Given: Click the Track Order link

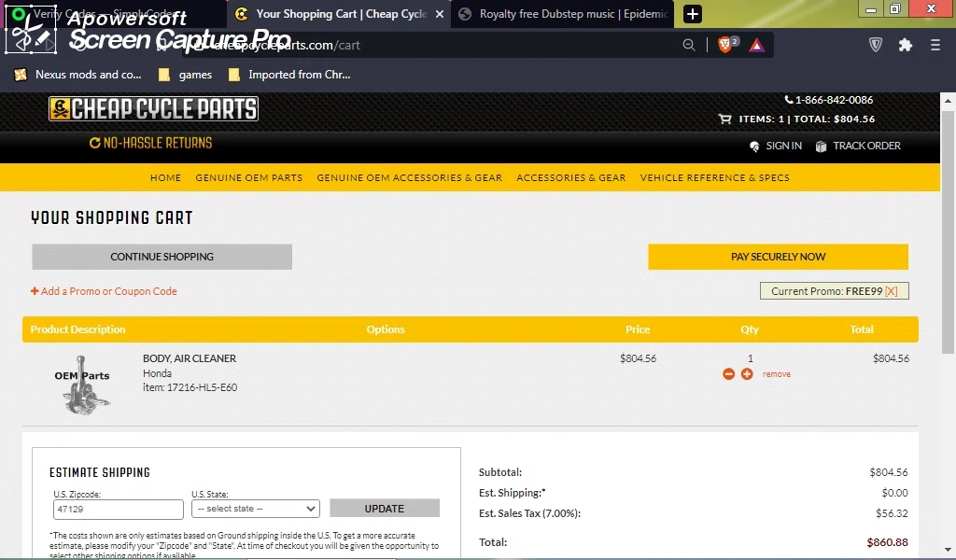Looking at the screenshot, I should 866,147.
